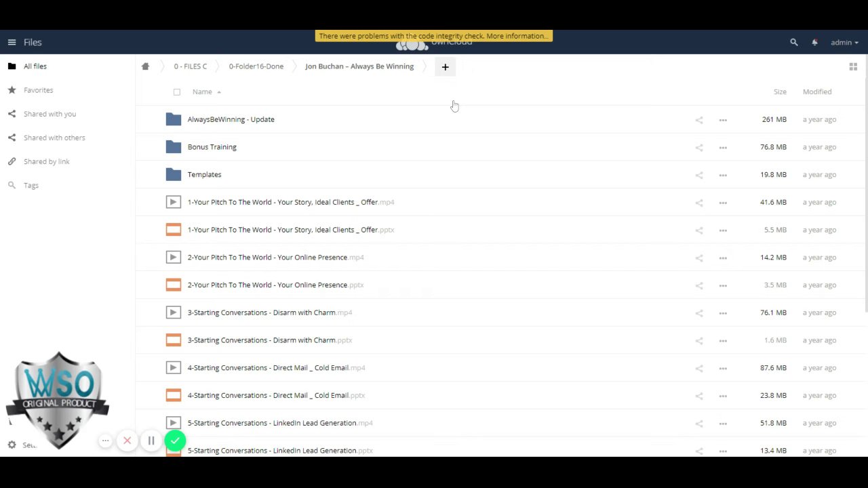868x488 pixels.
Task: Open the AlwaysBeWinning - Update folder
Action: coord(231,119)
